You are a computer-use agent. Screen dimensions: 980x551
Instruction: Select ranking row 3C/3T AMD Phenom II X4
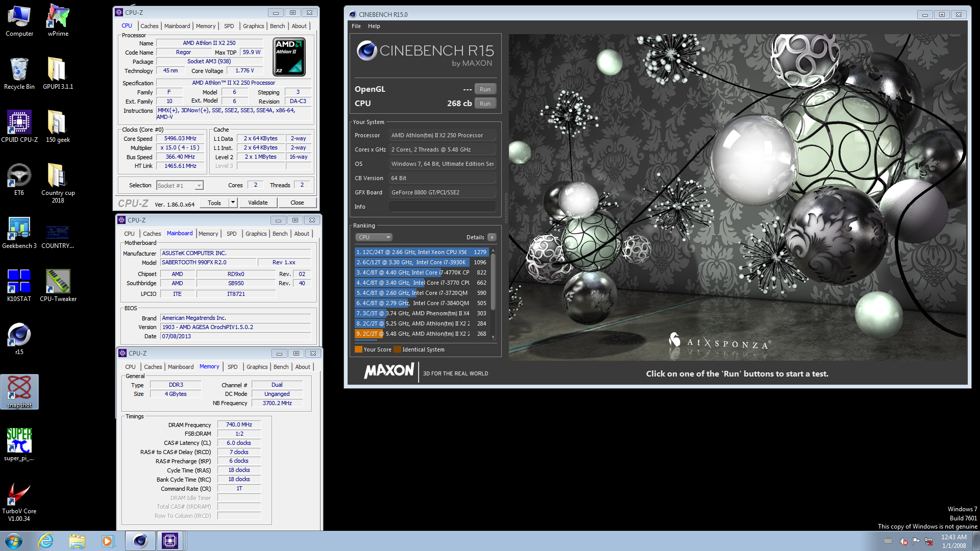coord(422,313)
